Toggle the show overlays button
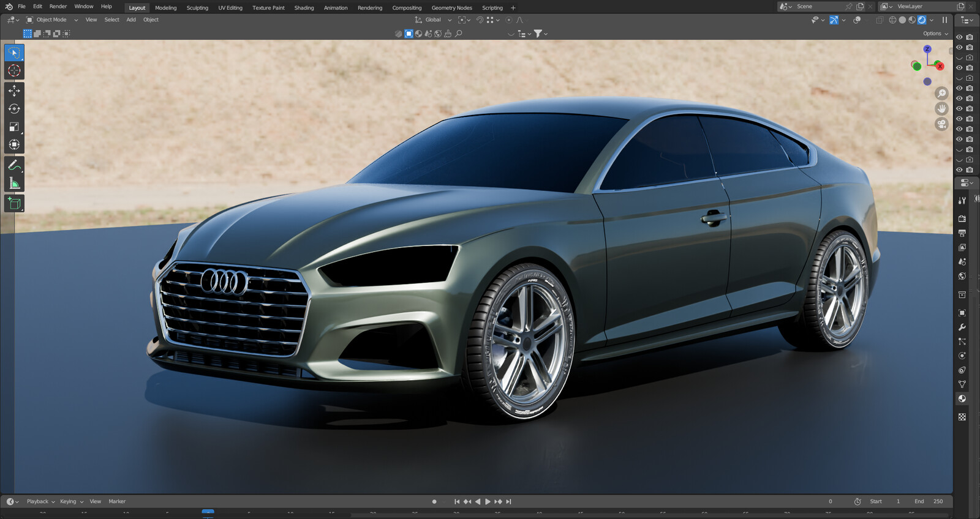 (x=857, y=20)
